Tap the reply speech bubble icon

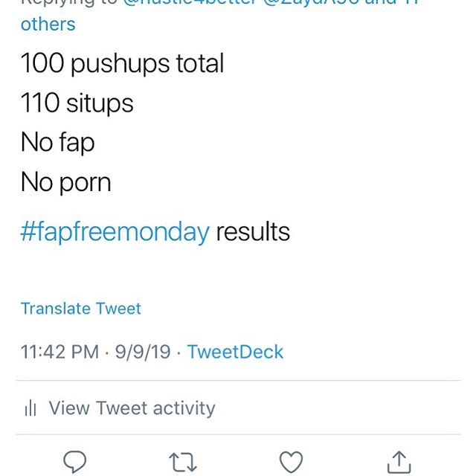[74, 462]
